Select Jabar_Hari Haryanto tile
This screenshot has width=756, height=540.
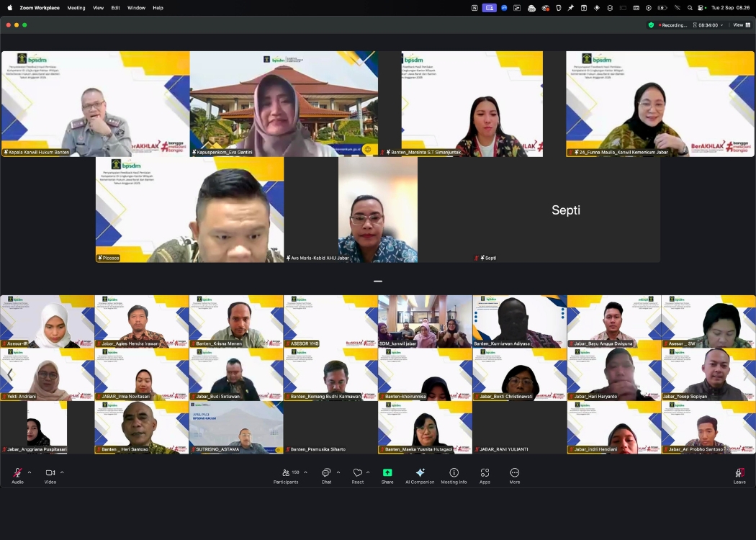tap(614, 374)
